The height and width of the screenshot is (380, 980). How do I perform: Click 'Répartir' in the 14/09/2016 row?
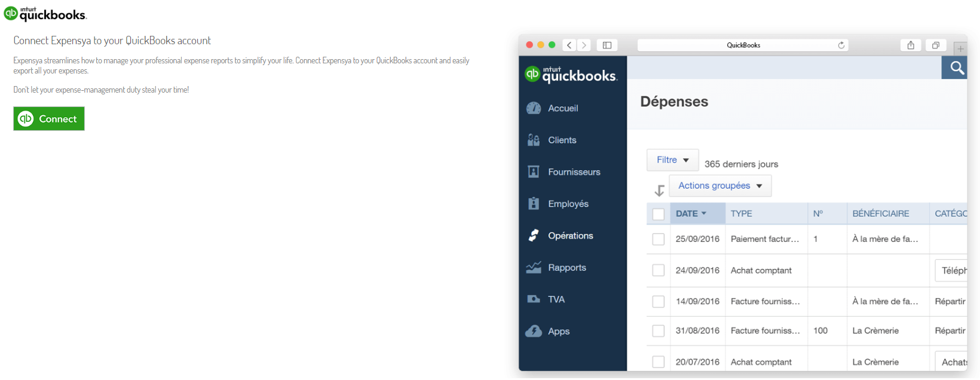(x=951, y=302)
